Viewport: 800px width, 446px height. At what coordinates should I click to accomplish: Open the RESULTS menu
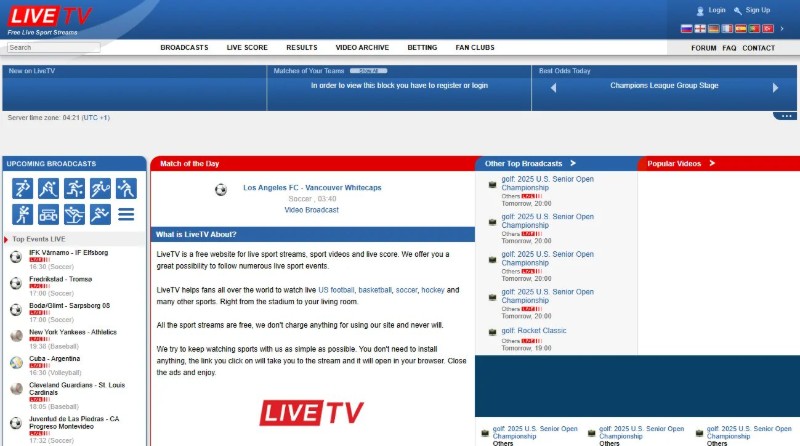tap(302, 47)
